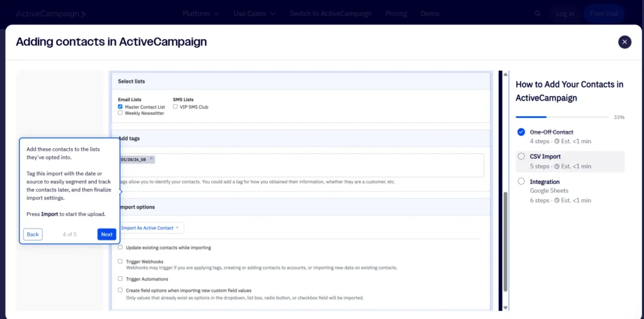
Task: Click the Log in button
Action: [x=565, y=14]
